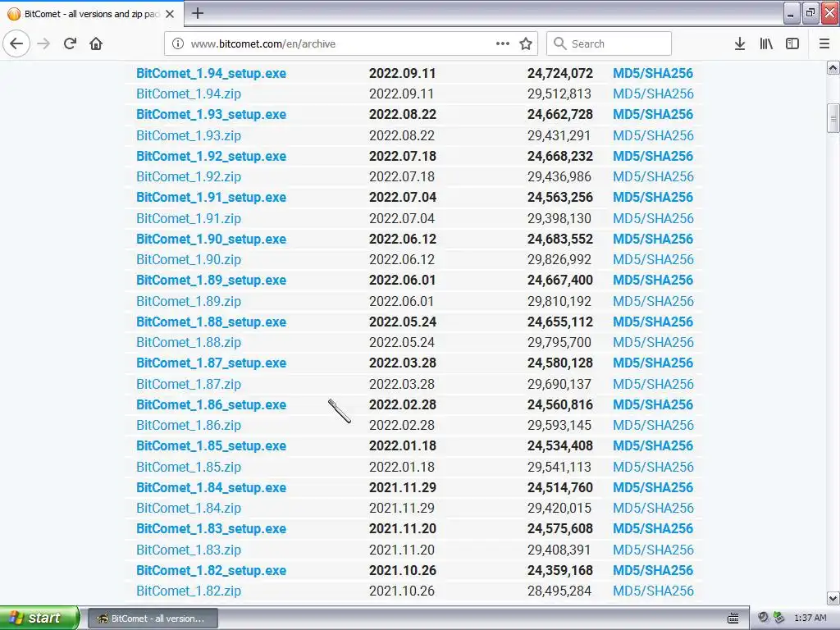Open MD5/SHA256 for 1.89.zip row
Image resolution: width=840 pixels, height=630 pixels.
653,302
